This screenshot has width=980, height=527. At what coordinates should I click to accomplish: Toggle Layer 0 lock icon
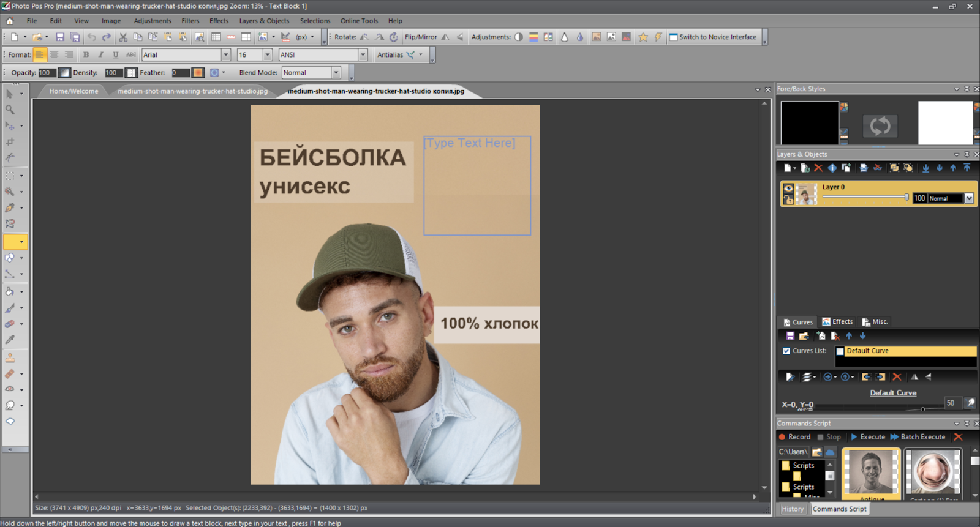click(788, 200)
